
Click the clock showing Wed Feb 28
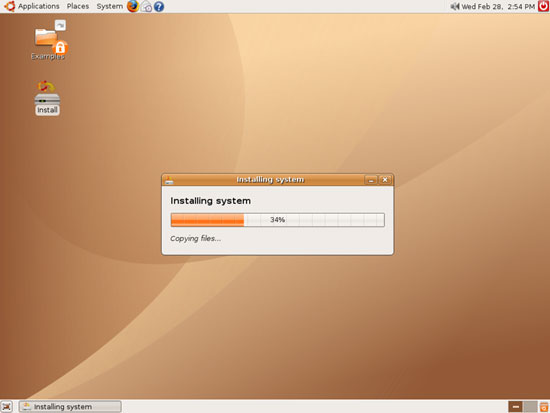tap(498, 7)
